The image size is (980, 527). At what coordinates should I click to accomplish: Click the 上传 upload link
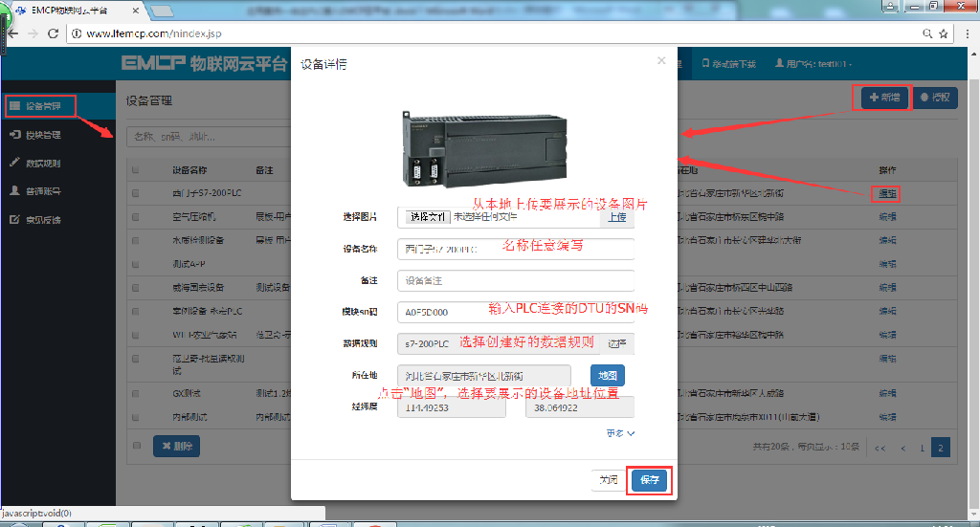[x=617, y=217]
